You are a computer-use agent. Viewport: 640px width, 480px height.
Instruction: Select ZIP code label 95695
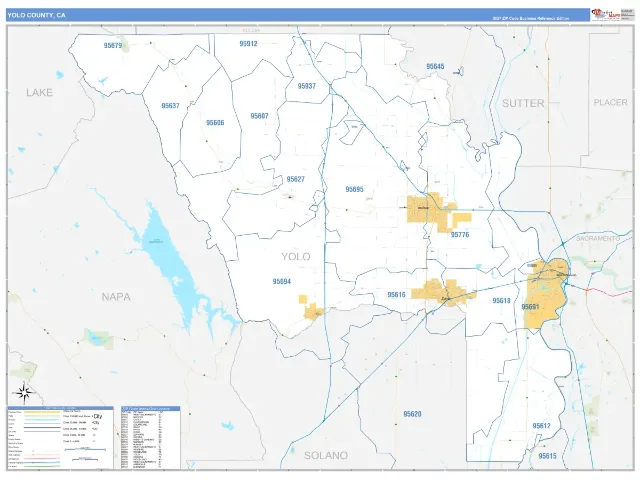click(x=354, y=189)
